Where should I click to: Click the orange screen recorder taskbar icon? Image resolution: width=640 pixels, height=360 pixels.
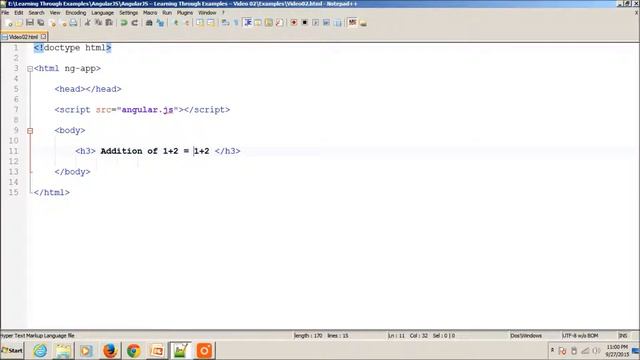coord(204,351)
